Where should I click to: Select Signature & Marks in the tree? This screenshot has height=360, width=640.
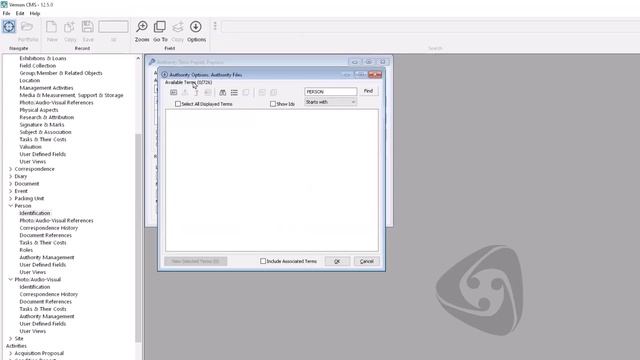tap(42, 124)
